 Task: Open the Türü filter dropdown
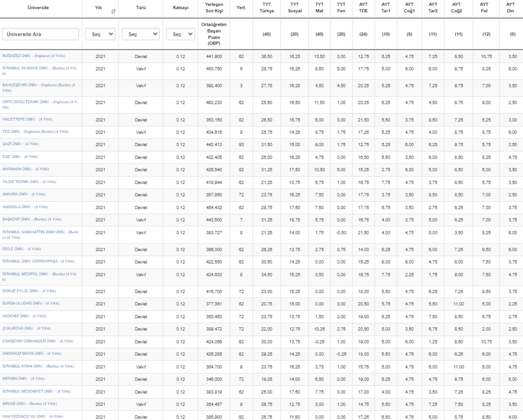(141, 34)
